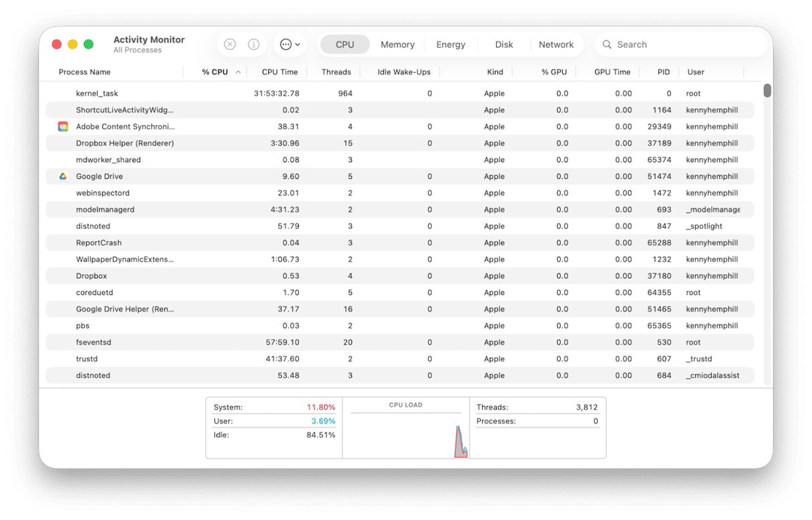This screenshot has width=812, height=520.
Task: Switch to the Memory tab
Action: [x=397, y=45]
